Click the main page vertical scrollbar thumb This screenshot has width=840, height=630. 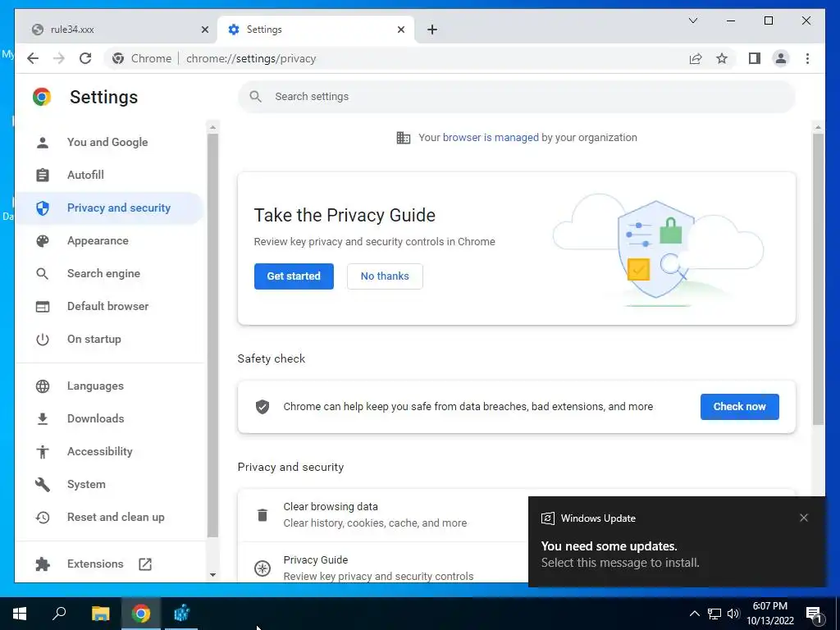[818, 279]
